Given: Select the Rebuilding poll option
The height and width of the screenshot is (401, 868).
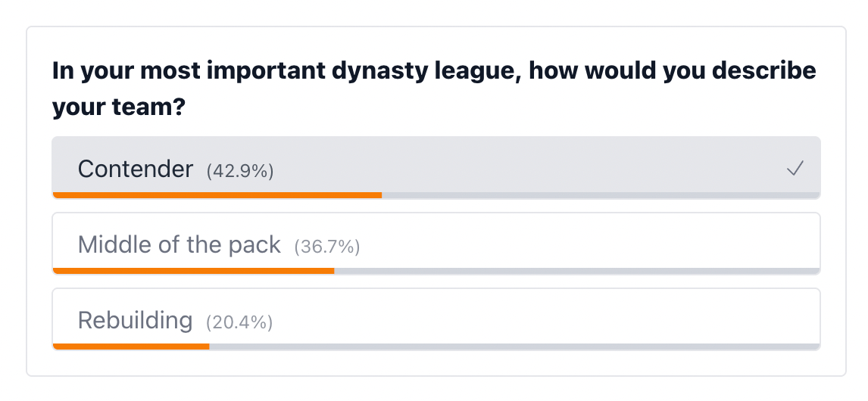Looking at the screenshot, I should pyautogui.click(x=436, y=319).
